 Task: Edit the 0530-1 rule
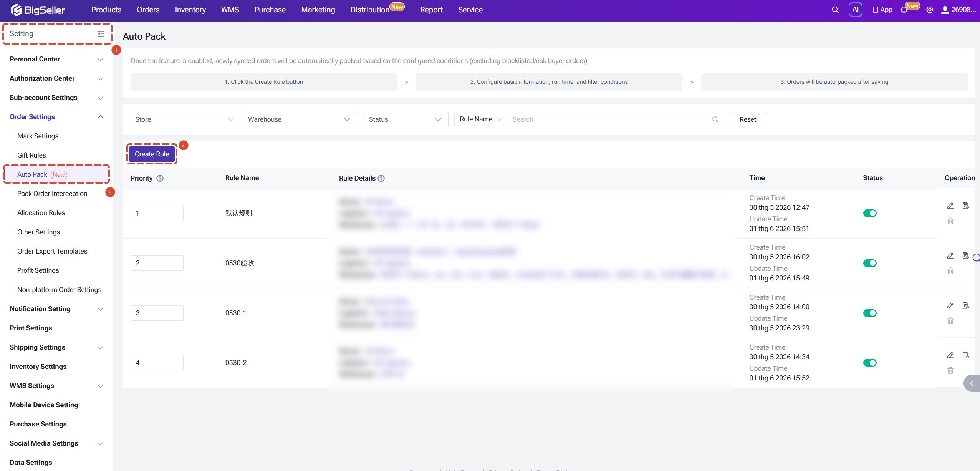point(950,306)
